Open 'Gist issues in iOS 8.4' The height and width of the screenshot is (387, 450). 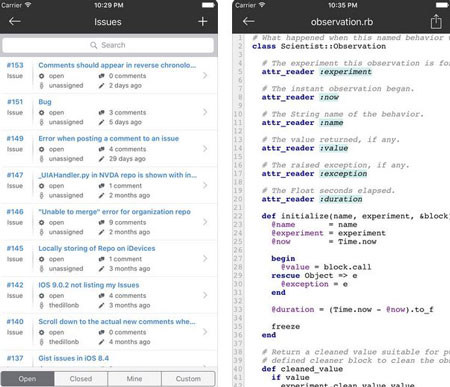point(74,359)
